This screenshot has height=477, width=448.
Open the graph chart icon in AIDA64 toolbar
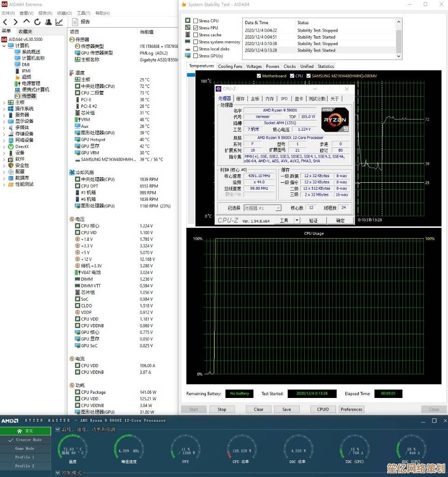point(59,22)
